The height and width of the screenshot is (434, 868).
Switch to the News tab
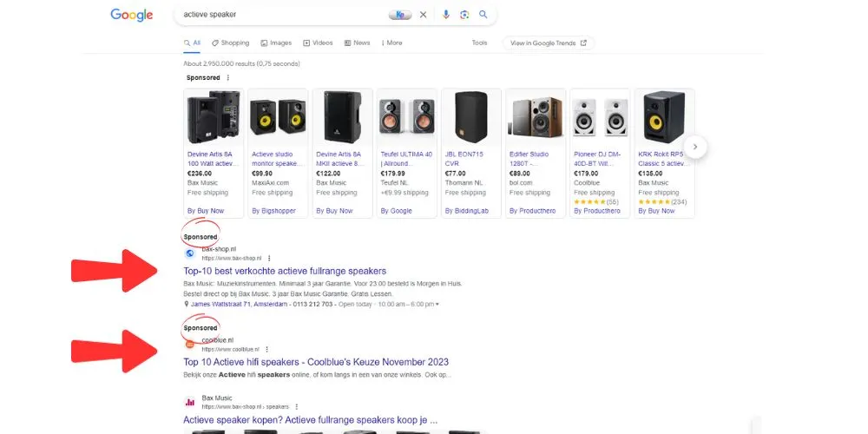(x=357, y=43)
